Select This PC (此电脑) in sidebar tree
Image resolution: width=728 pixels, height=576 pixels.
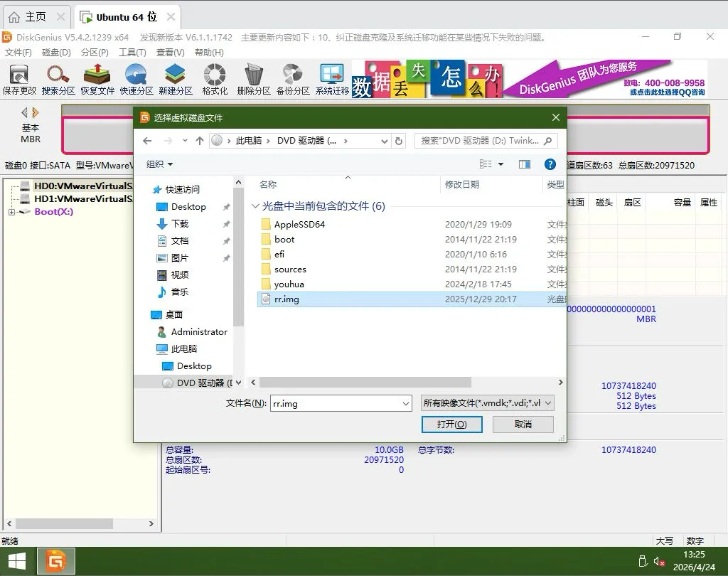pos(184,349)
